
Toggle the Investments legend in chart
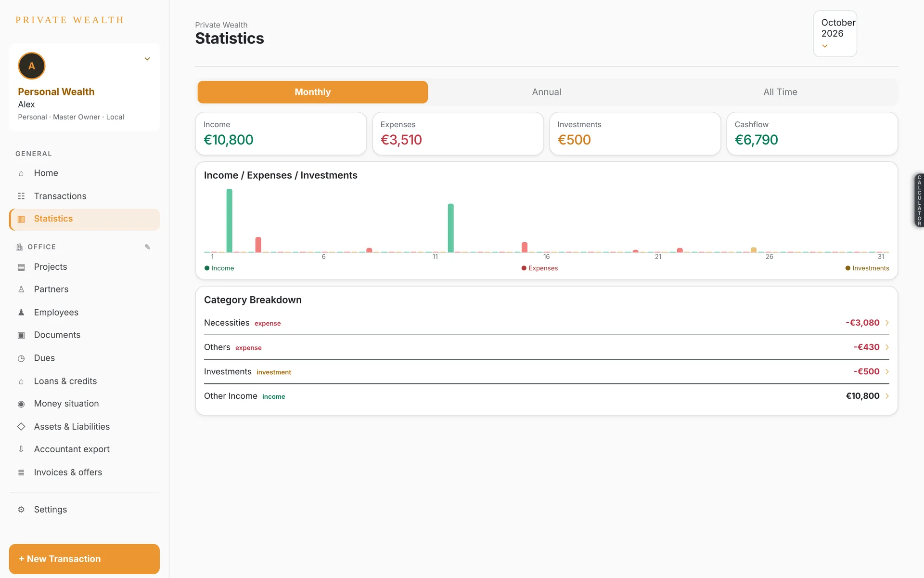coord(867,268)
